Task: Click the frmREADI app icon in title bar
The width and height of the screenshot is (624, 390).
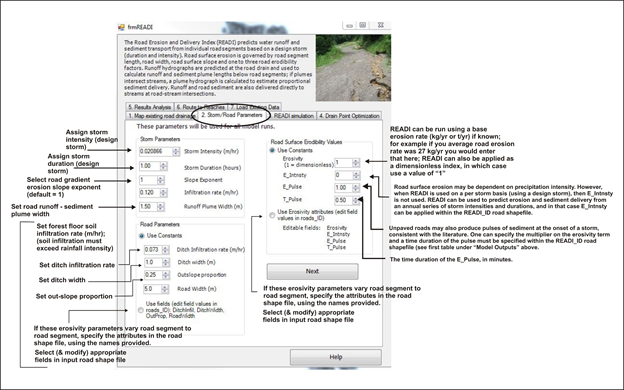Action: [121, 27]
